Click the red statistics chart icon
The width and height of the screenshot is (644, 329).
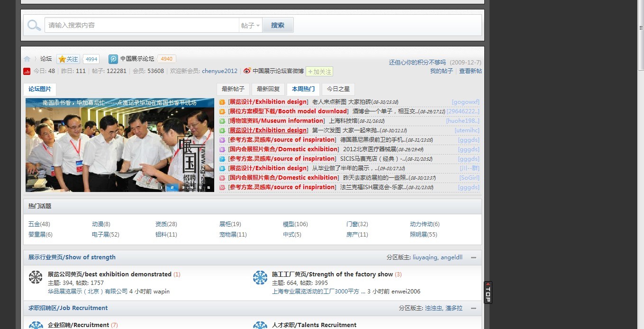click(27, 71)
